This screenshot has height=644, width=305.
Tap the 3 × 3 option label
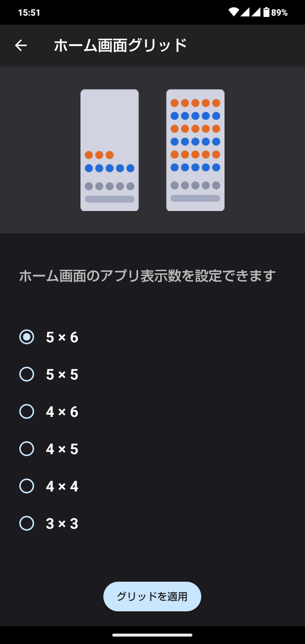62,524
